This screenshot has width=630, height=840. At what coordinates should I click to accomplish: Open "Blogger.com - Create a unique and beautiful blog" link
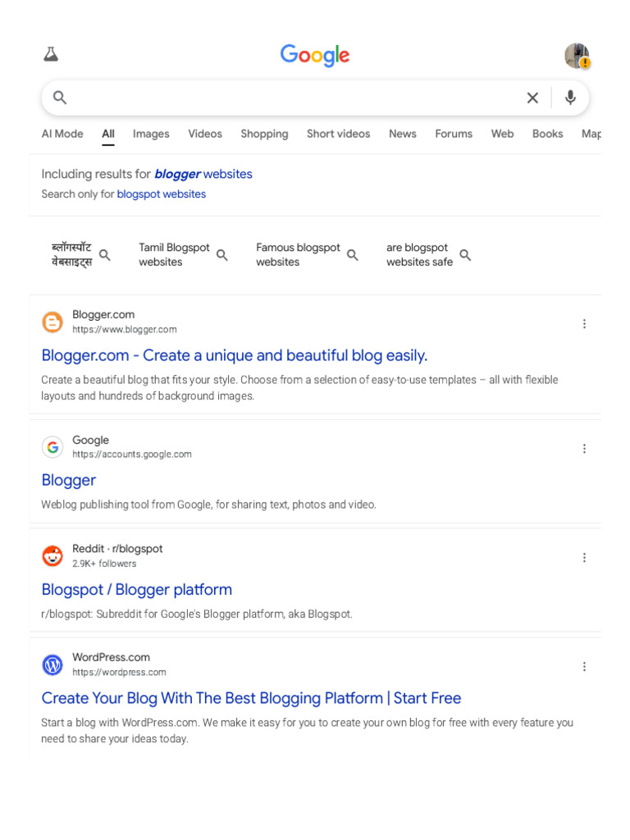pyautogui.click(x=235, y=355)
